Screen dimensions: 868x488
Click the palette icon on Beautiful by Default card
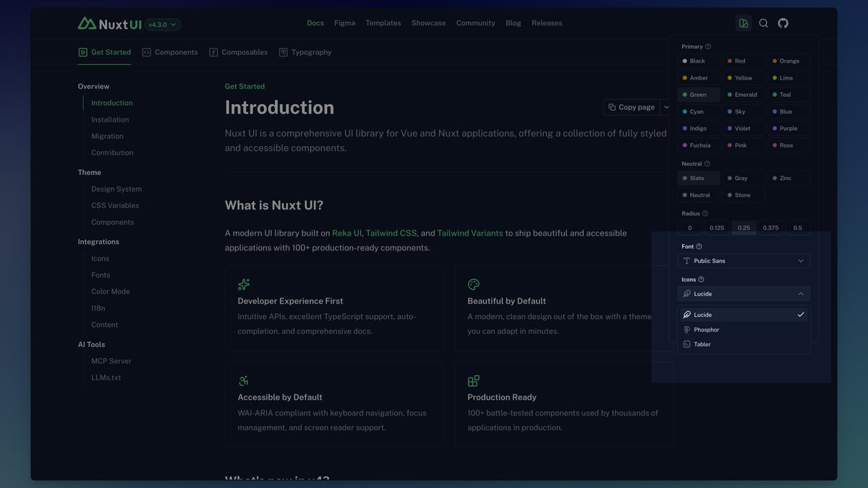[474, 285]
